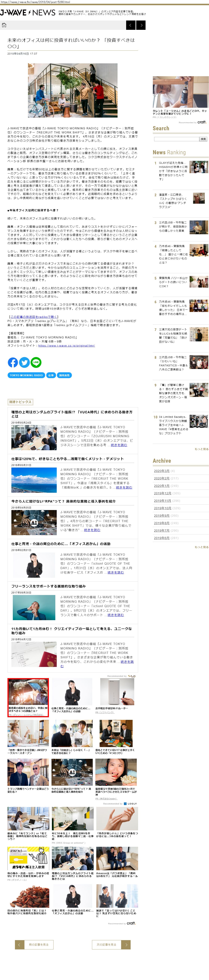
Task: Share the article on Twitter
Action: coord(24,362)
